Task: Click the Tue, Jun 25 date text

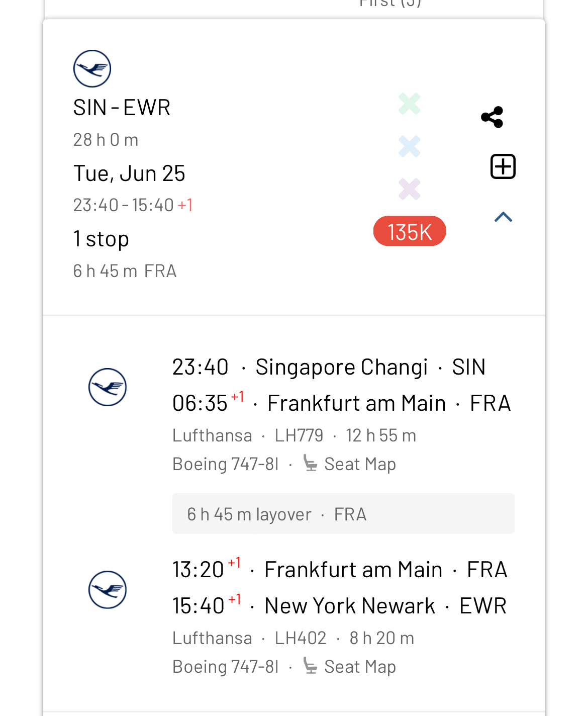Action: (x=129, y=173)
